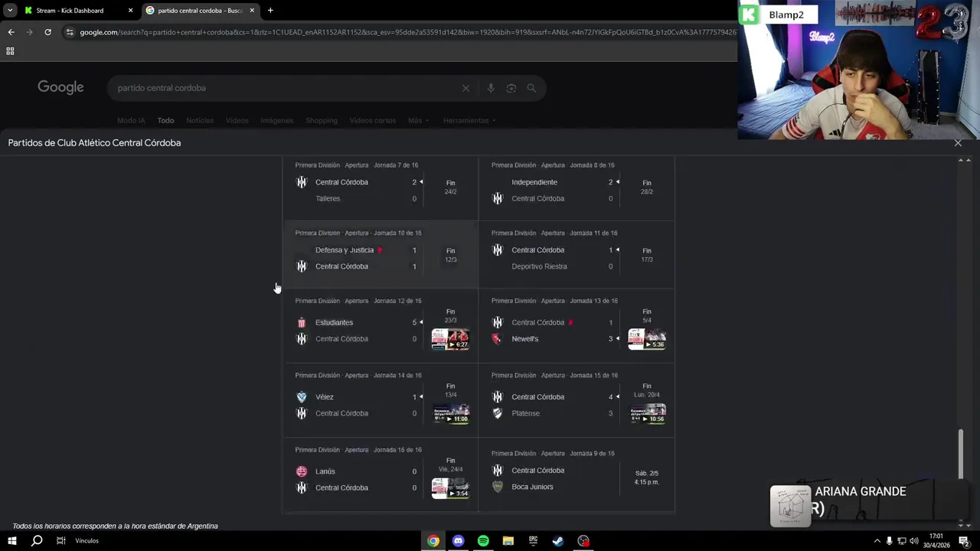Close the partido central cordoba tab
The width and height of the screenshot is (980, 551).
pyautogui.click(x=252, y=11)
